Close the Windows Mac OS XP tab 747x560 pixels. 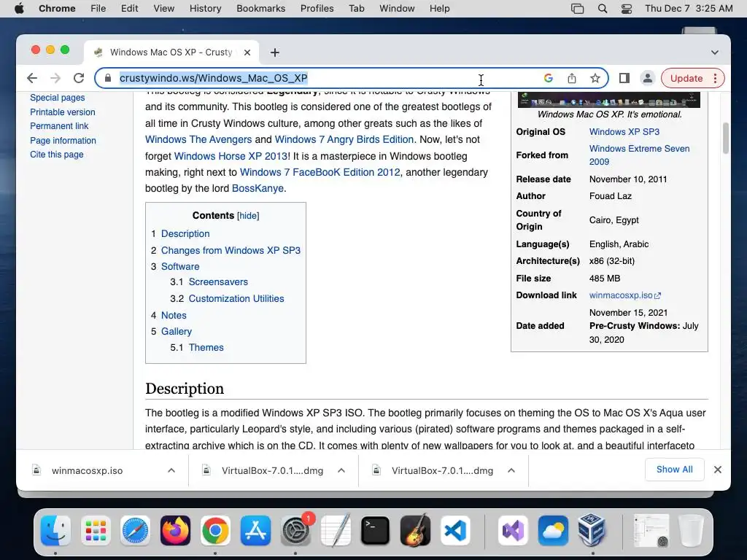point(247,52)
